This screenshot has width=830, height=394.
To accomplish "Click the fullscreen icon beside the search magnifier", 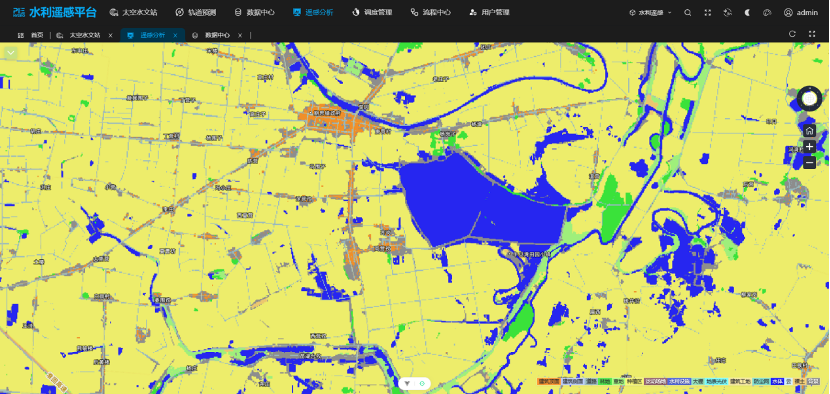I will pos(708,13).
